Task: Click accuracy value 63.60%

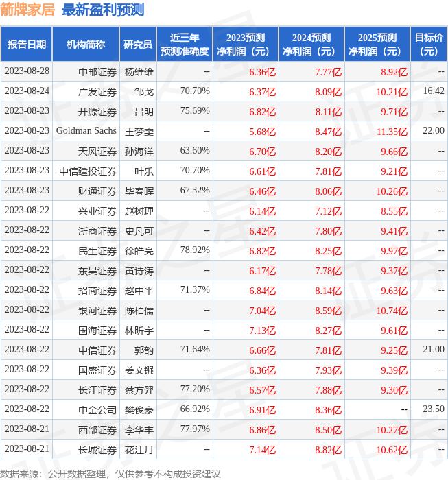Action: point(195,150)
